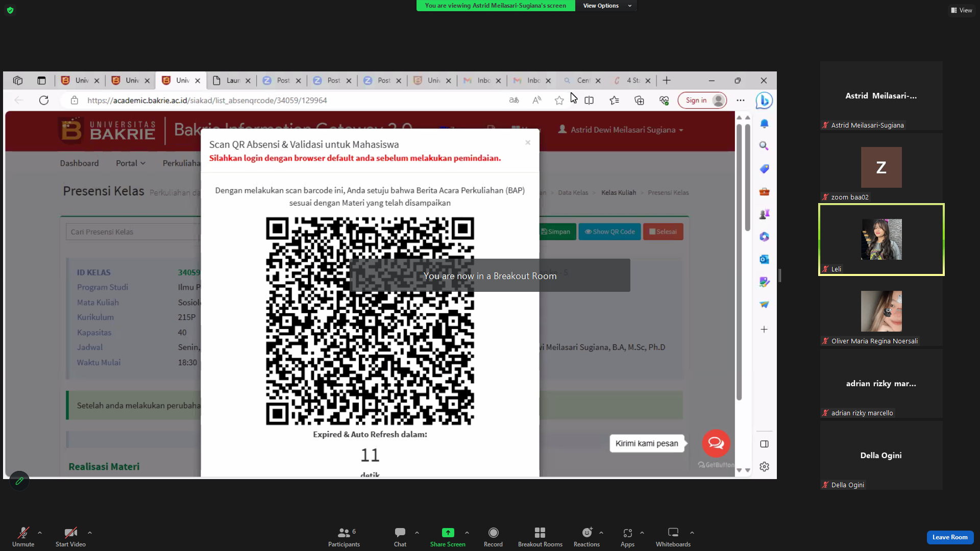Click the Cari Presensi Kelas search field

133,232
